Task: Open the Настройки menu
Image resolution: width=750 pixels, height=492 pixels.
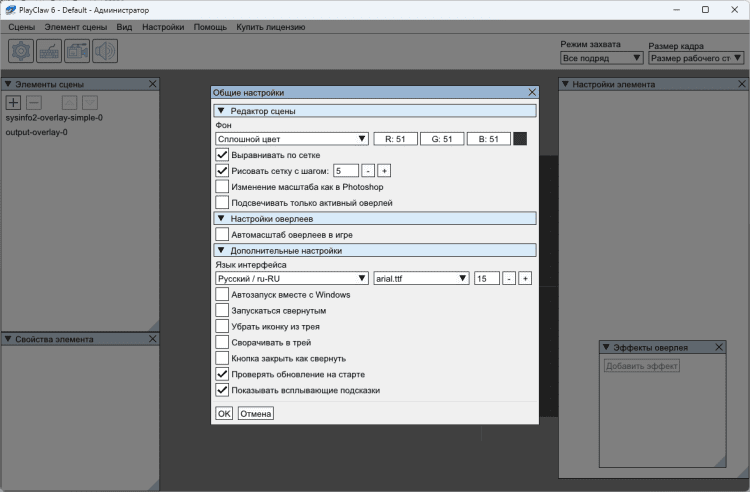Action: point(162,27)
